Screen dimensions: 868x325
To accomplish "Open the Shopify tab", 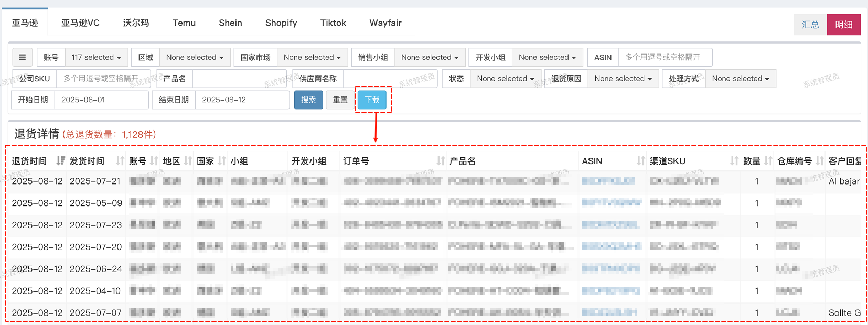I will tap(281, 23).
